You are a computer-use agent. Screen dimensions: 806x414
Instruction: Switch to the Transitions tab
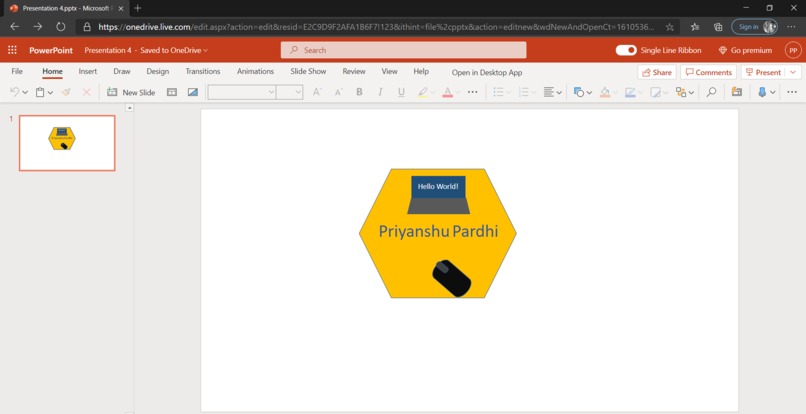pos(203,71)
